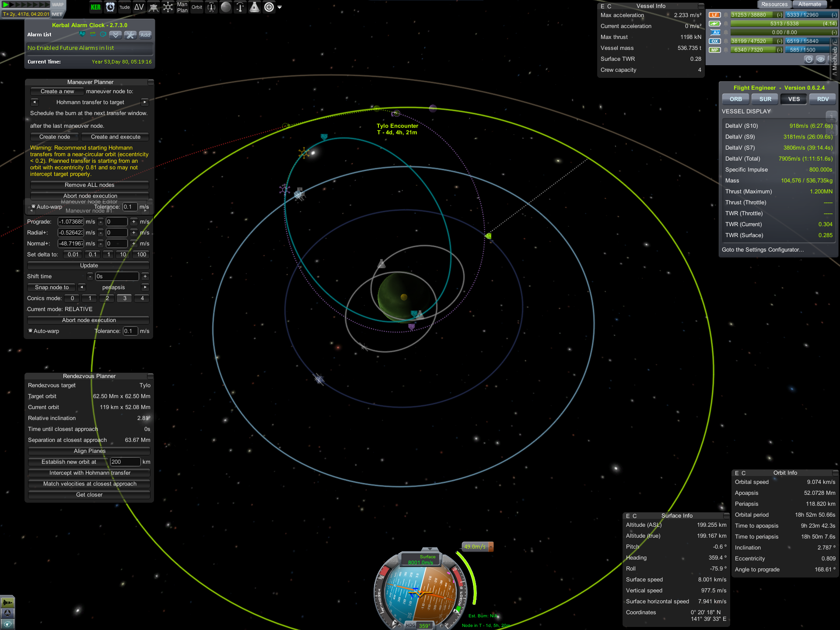Click Create and execute button
840x630 pixels.
tap(115, 136)
